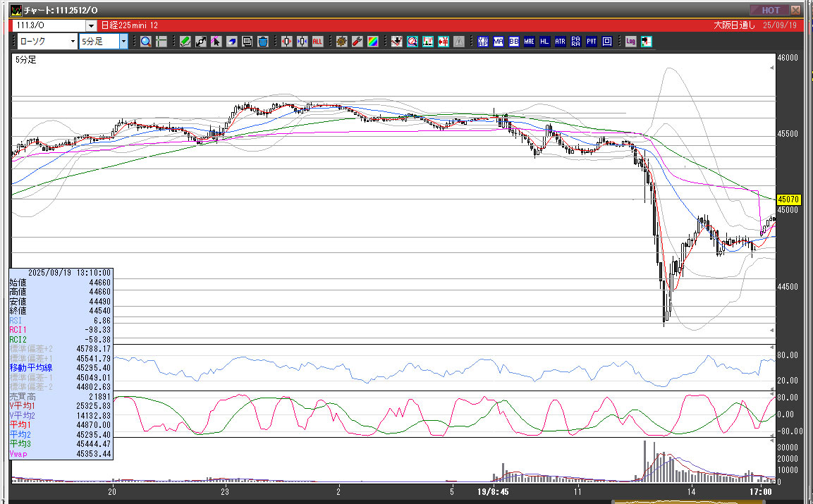Image resolution: width=813 pixels, height=504 pixels.
Task: Click the ATR indicator button
Action: coord(560,42)
